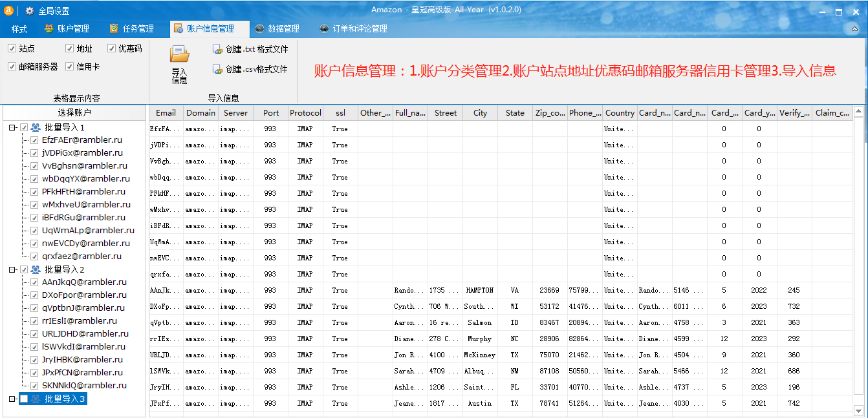Toggle the 信用卡 checkbox
Viewport: 868px width, 418px height.
[70, 67]
